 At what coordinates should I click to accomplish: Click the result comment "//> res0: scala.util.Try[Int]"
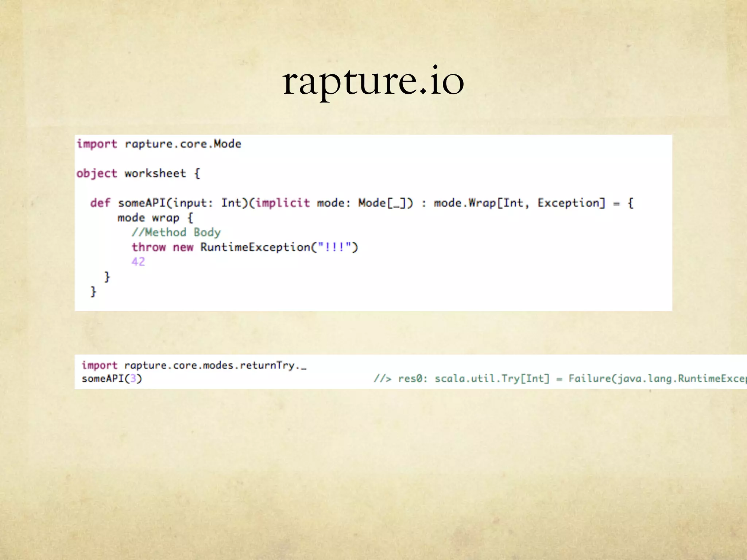click(x=461, y=378)
